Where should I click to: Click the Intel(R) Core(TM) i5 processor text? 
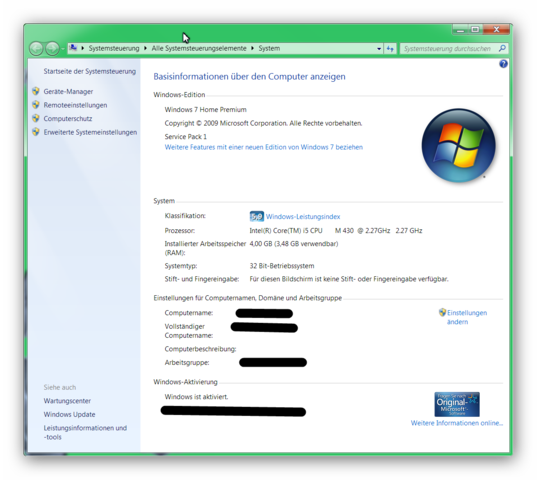tap(336, 231)
